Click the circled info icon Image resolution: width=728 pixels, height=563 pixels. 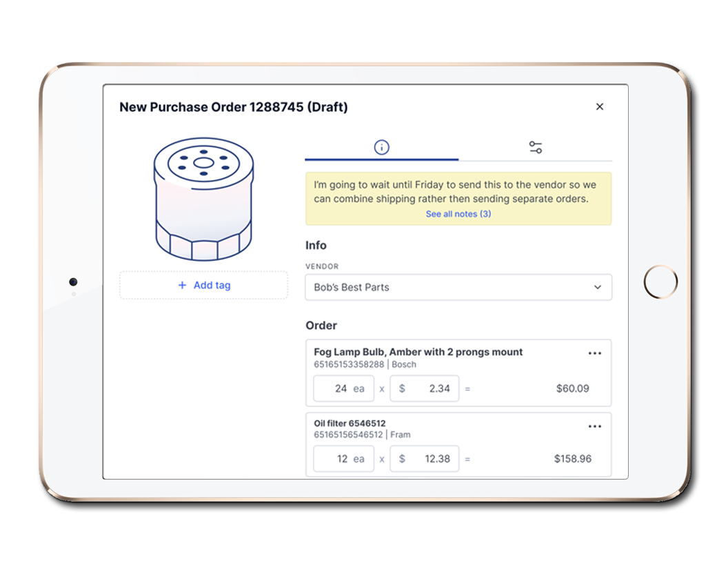point(381,147)
